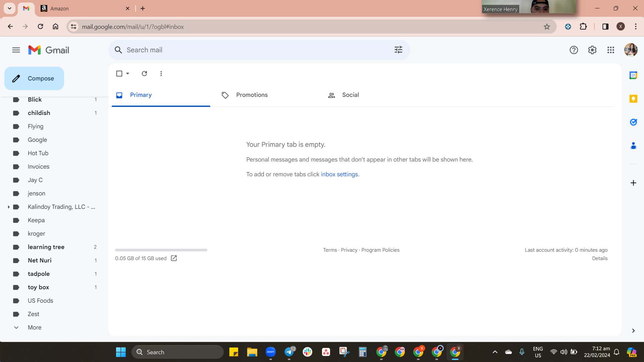Image resolution: width=644 pixels, height=362 pixels.
Task: Open the Hot Tub label
Action: pos(38,153)
